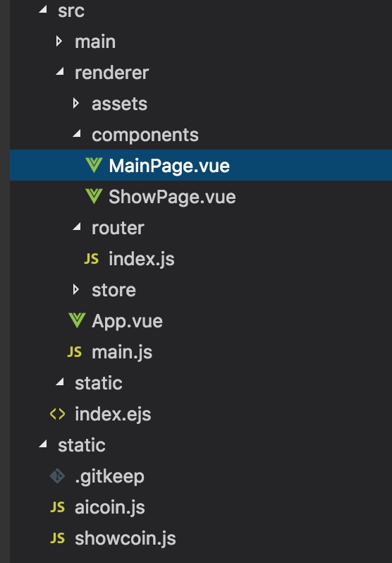
Task: Click the JS icon beside router index.js
Action: click(92, 258)
